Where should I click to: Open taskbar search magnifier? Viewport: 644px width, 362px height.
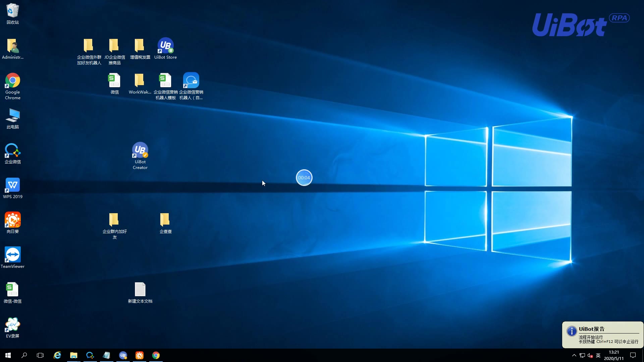(24, 355)
